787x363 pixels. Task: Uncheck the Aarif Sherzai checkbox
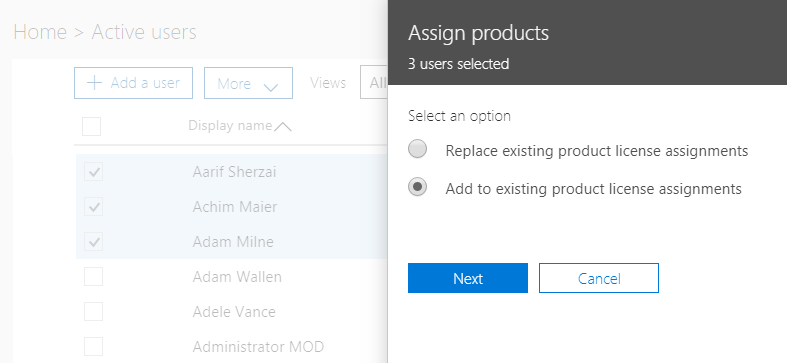point(93,172)
